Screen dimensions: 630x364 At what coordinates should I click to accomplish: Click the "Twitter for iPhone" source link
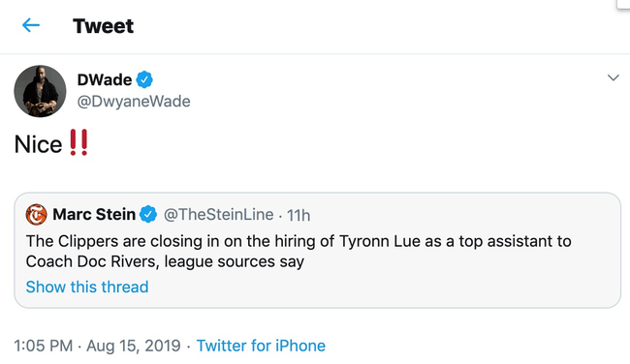(x=261, y=346)
